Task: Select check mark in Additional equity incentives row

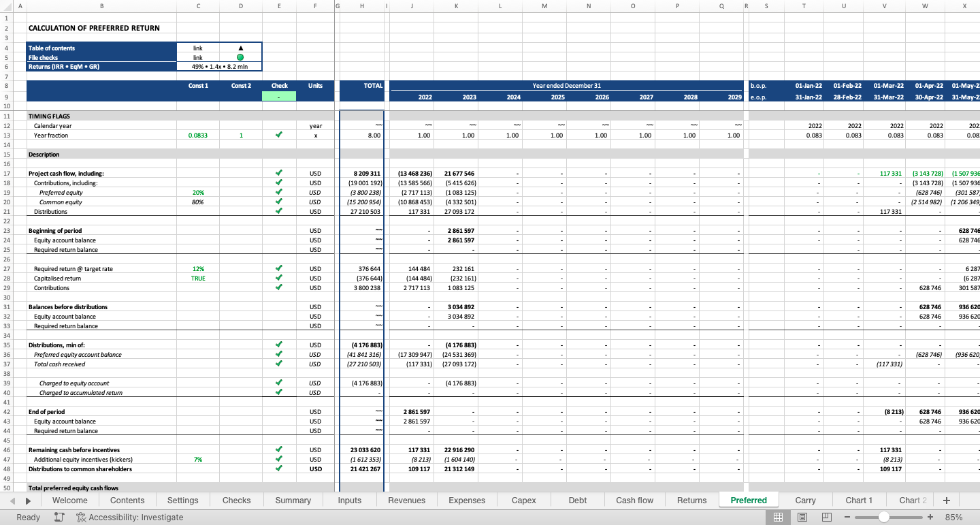Action: pyautogui.click(x=279, y=460)
